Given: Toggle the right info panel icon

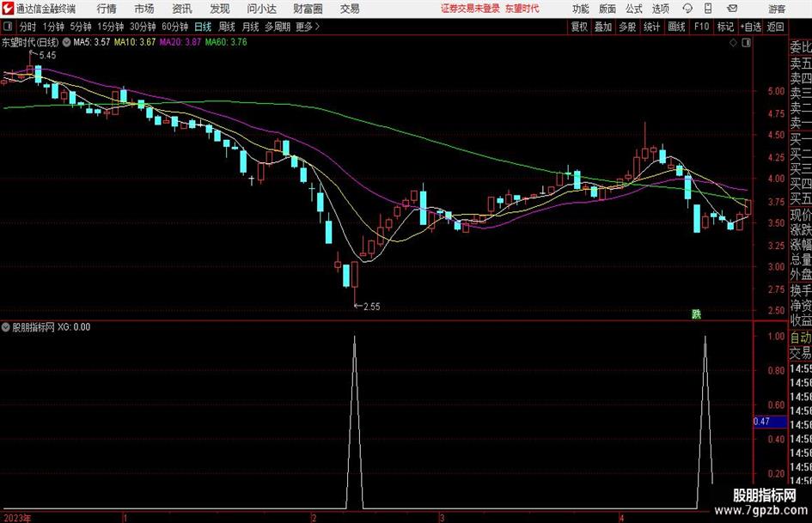Looking at the screenshot, I should [746, 43].
